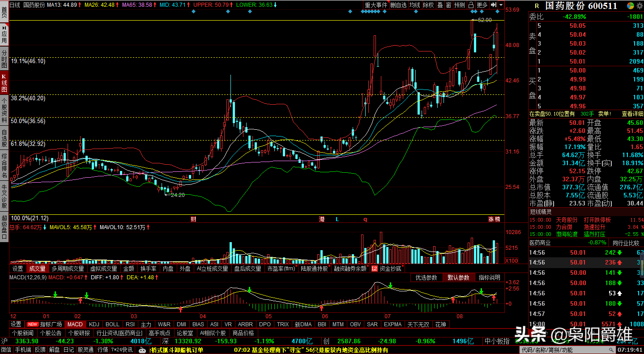
Task: Click 天奇股份 in 短线精灵 list
Action: [567, 220]
